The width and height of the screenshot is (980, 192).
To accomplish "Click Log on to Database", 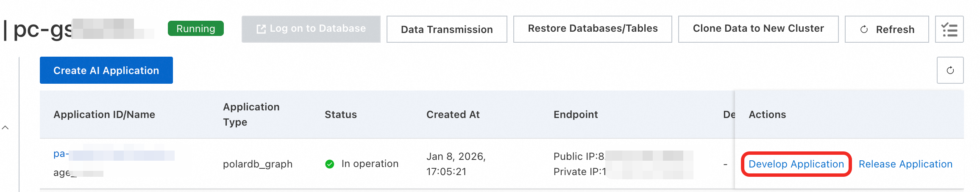I will pyautogui.click(x=311, y=29).
